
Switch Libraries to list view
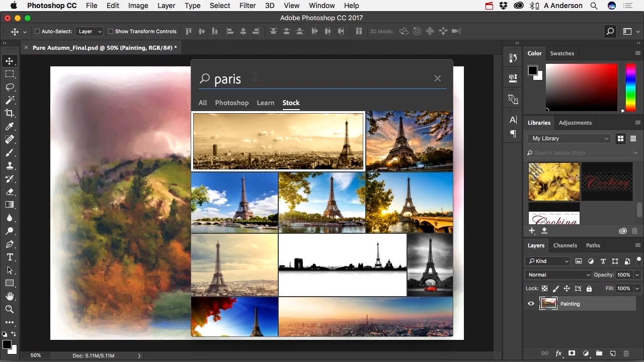click(x=633, y=138)
